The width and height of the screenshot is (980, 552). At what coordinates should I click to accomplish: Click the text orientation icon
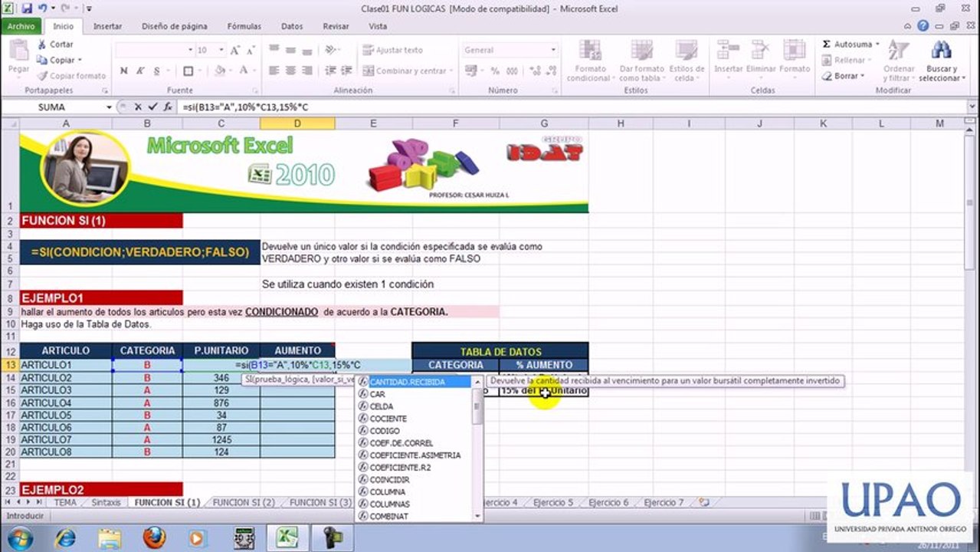click(330, 50)
